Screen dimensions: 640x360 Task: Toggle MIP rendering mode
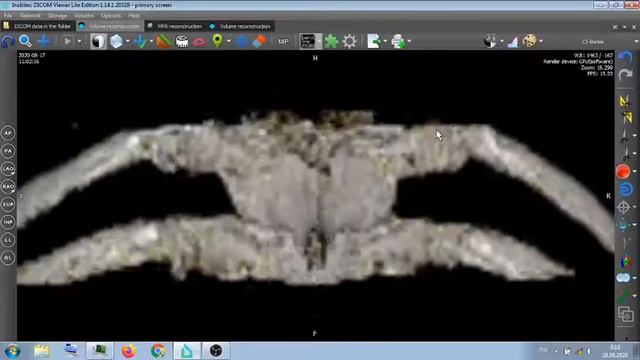pyautogui.click(x=283, y=41)
